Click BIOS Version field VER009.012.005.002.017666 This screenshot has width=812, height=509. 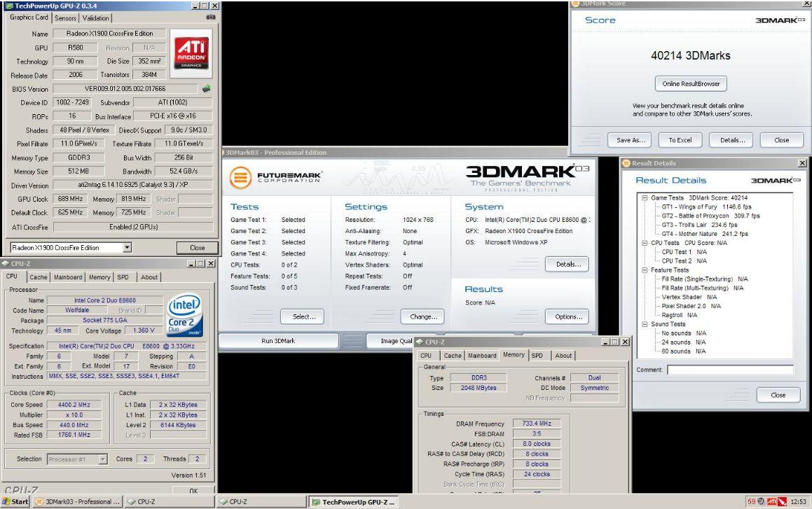(x=125, y=89)
